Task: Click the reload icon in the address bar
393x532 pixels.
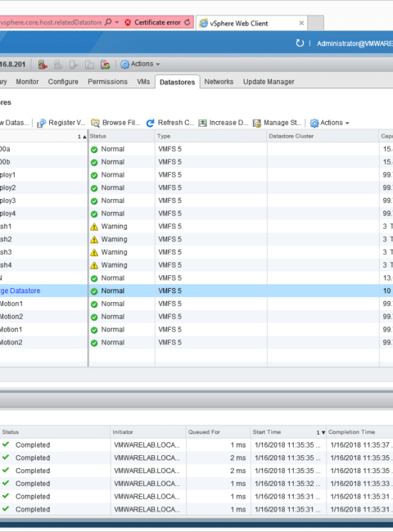Action: coord(187,22)
